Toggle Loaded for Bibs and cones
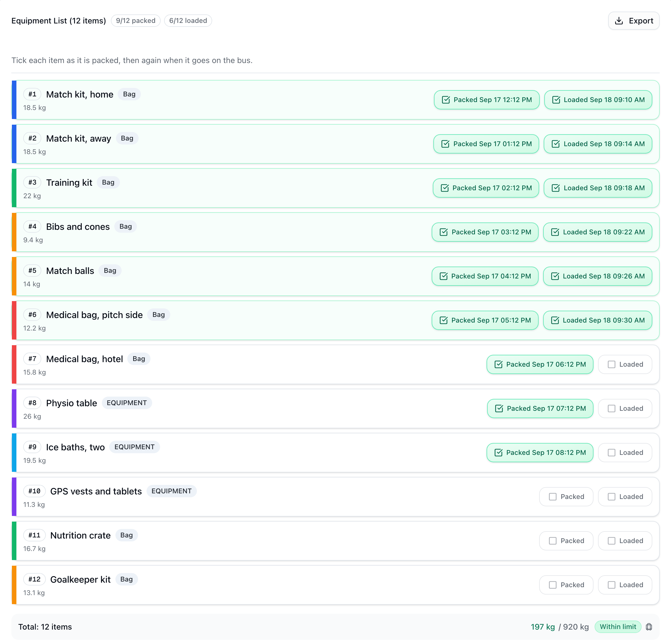 [x=597, y=232]
